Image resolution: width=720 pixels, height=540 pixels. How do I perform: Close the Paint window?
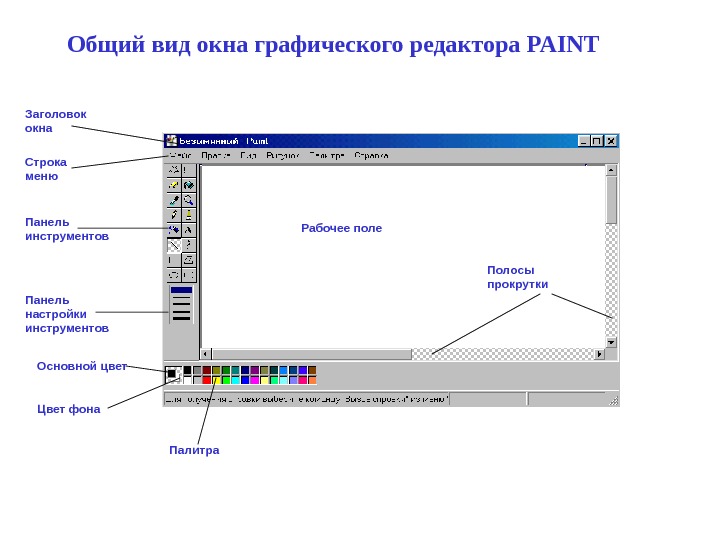click(611, 141)
